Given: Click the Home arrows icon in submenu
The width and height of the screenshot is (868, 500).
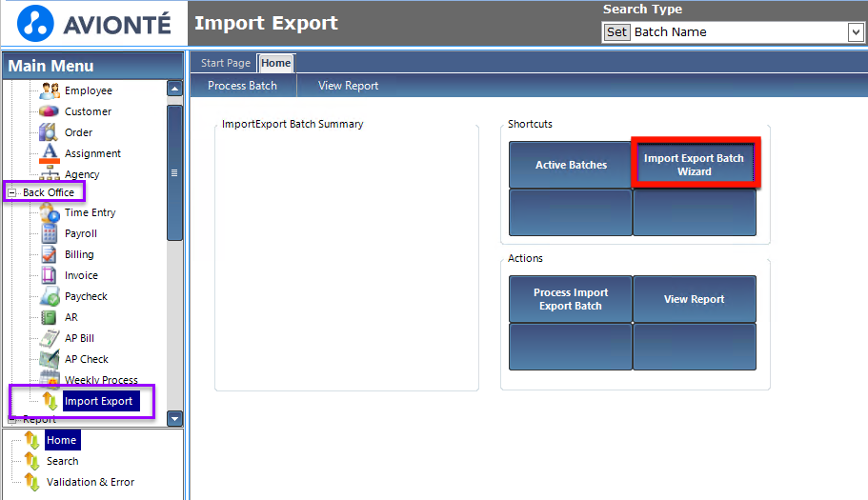Looking at the screenshot, I should click(31, 440).
